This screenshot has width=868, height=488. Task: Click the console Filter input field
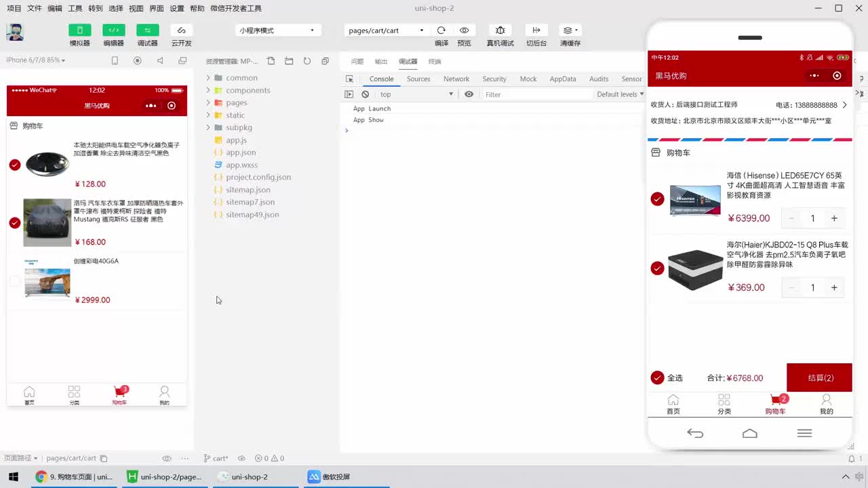(536, 94)
